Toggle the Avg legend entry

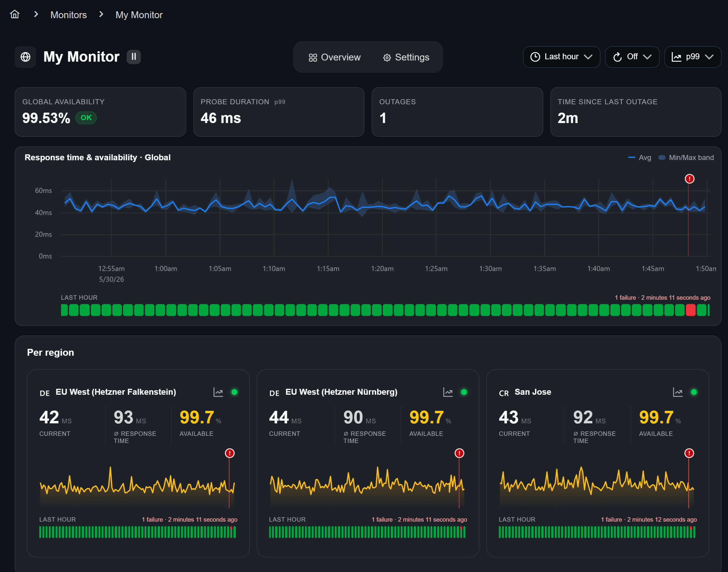click(639, 157)
